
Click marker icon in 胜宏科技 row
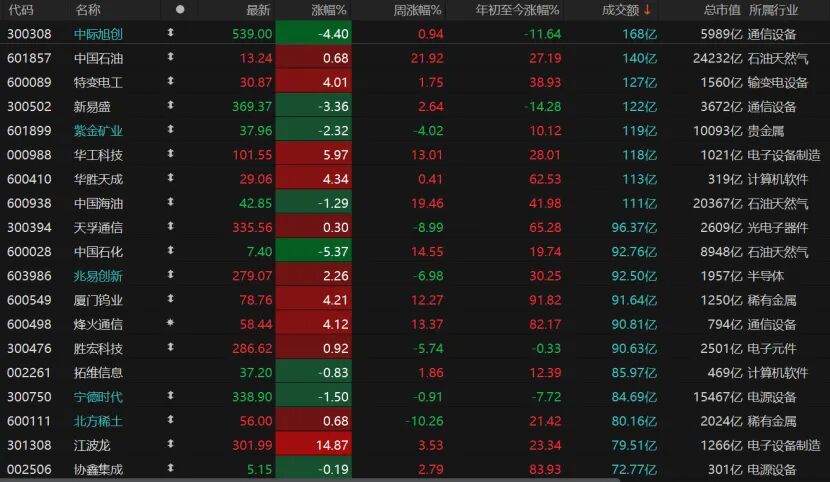click(170, 347)
